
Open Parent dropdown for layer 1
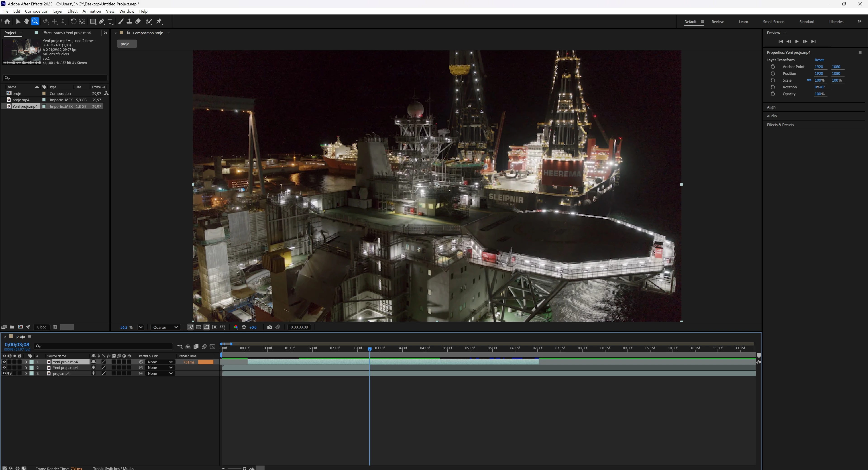click(x=160, y=362)
